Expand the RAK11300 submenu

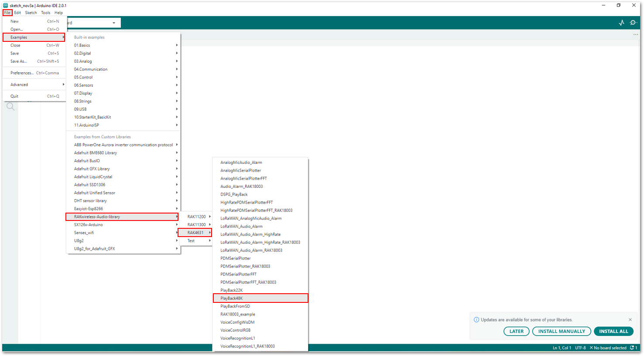196,225
